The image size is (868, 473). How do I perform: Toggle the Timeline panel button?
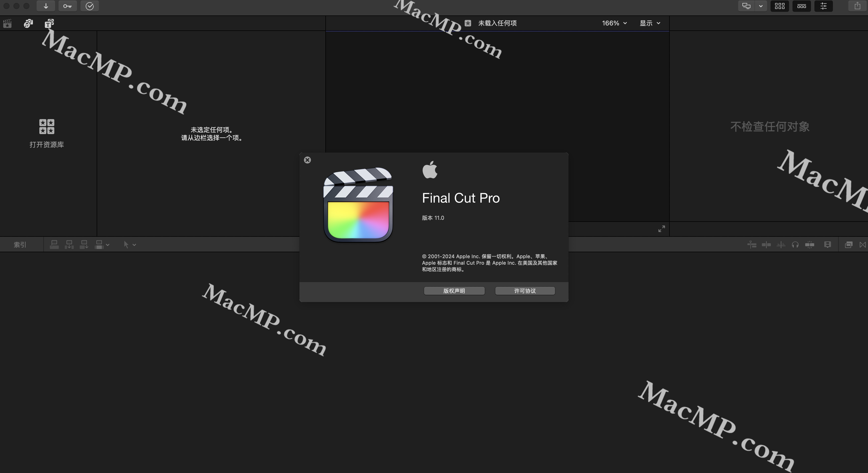point(802,6)
